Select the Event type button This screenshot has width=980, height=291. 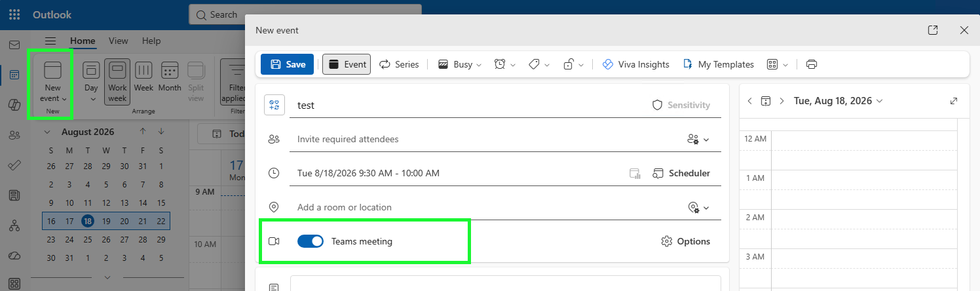[347, 64]
